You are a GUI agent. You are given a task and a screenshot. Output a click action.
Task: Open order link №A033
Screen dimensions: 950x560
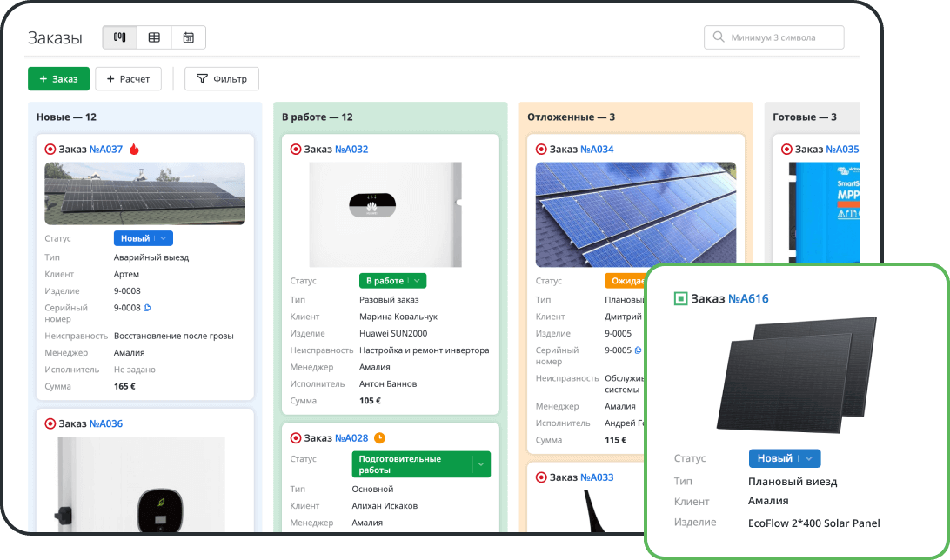click(x=597, y=477)
